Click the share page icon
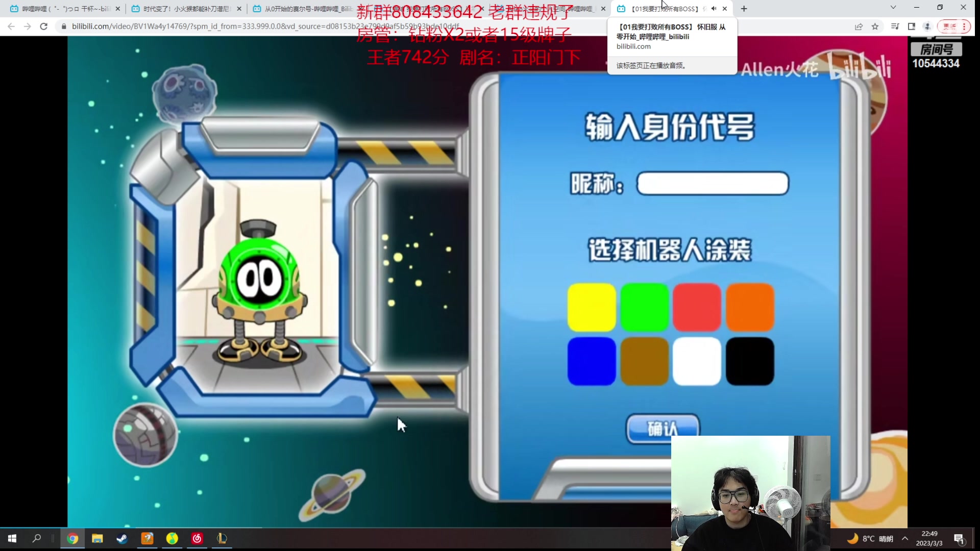 pyautogui.click(x=859, y=27)
